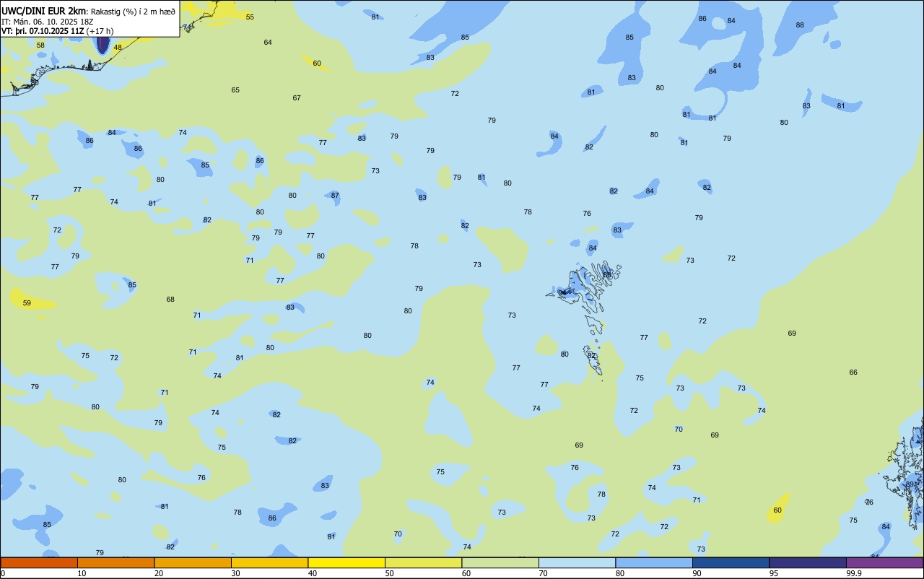
Task: Select the forecast offset '(+17 h)'
Action: click(100, 31)
